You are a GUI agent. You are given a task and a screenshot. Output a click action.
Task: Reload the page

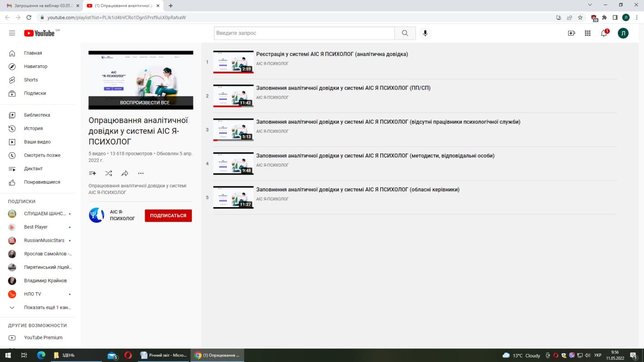coord(29,18)
